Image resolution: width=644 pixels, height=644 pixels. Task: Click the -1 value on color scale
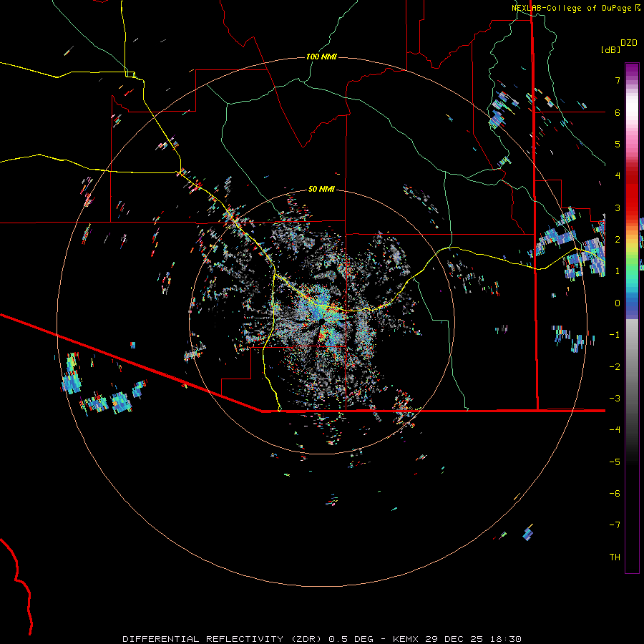click(x=615, y=335)
